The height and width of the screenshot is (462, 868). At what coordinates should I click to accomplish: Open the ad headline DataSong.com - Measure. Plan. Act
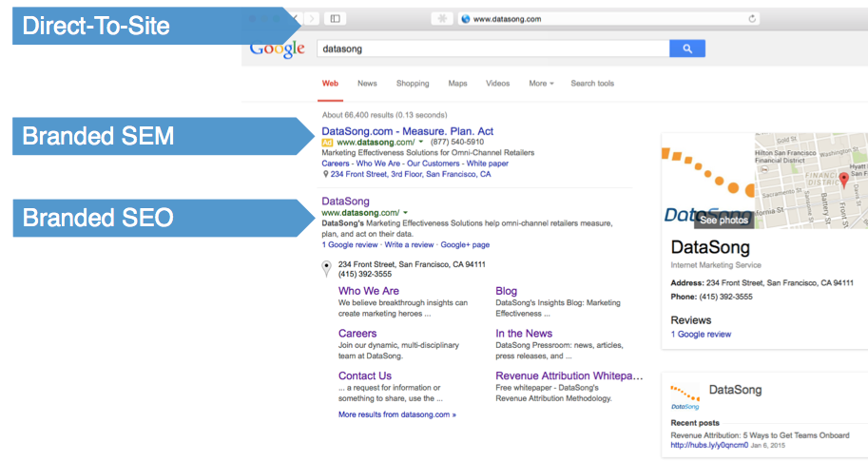[x=408, y=131]
